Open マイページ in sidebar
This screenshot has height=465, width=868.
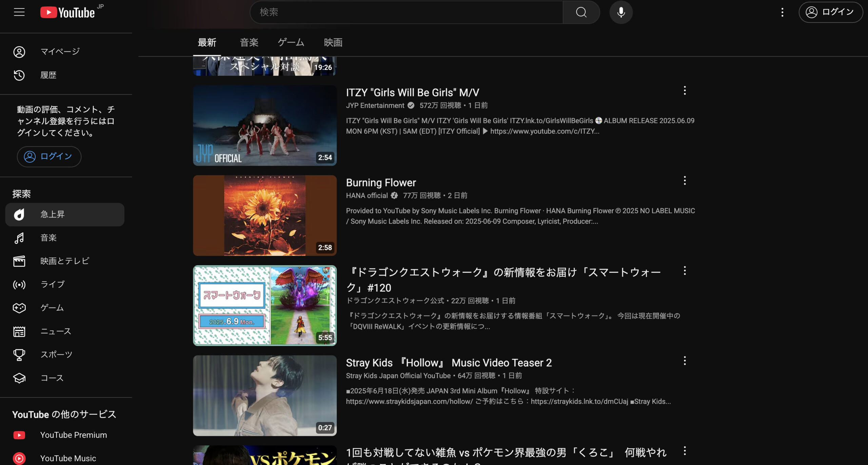(65, 52)
